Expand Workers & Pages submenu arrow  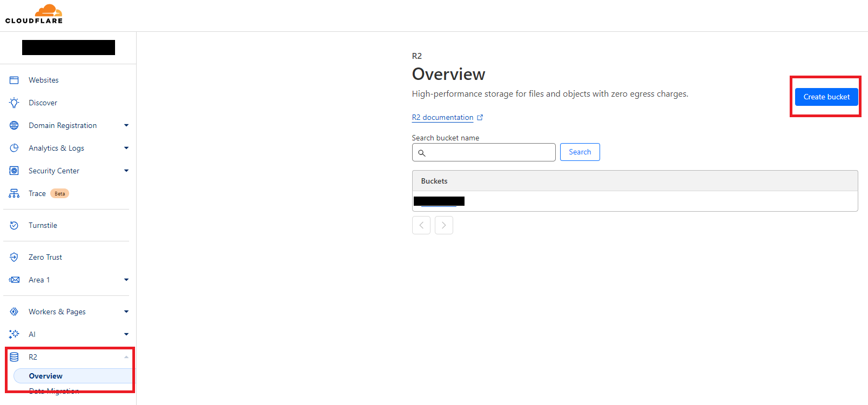click(126, 312)
